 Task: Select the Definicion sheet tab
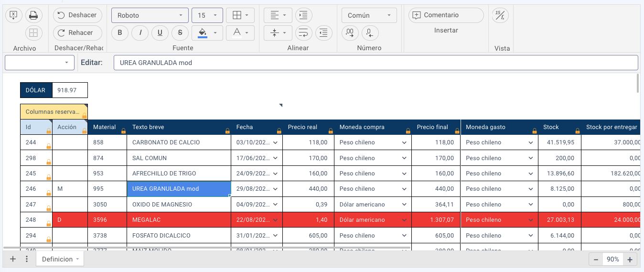[60, 259]
